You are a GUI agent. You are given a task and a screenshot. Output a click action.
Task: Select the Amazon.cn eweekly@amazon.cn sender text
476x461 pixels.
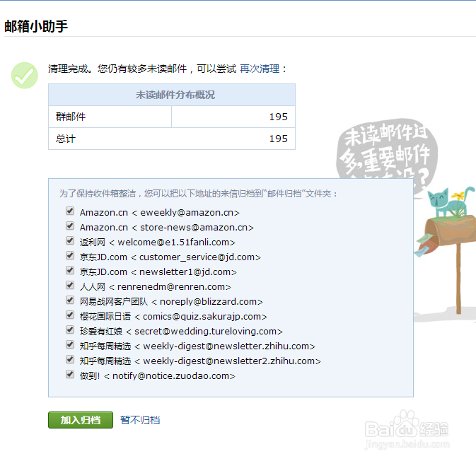click(x=160, y=212)
